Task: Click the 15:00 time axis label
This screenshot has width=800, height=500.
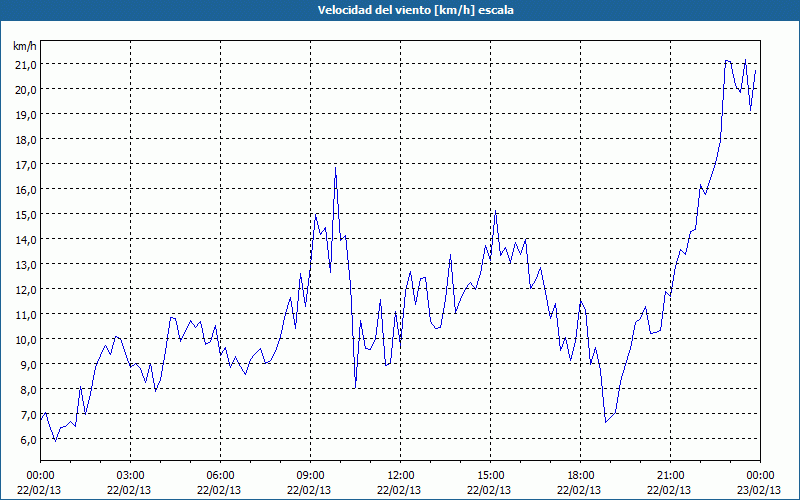Action: tap(490, 476)
